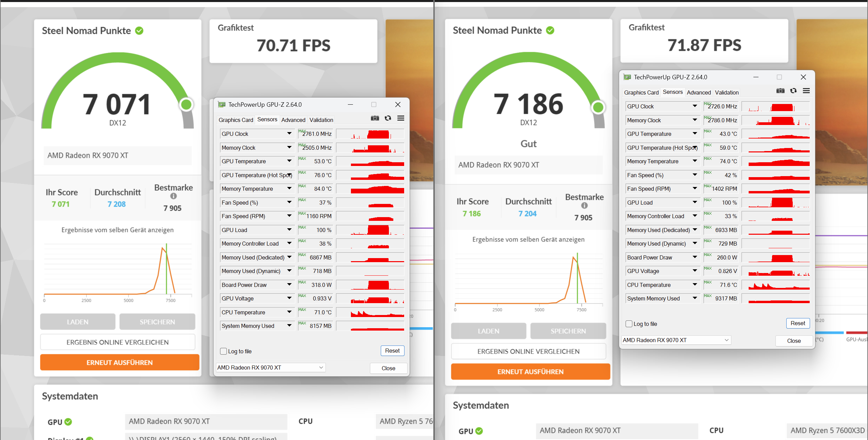
Task: Click refresh icon in right GPU-Z window
Action: [x=793, y=91]
